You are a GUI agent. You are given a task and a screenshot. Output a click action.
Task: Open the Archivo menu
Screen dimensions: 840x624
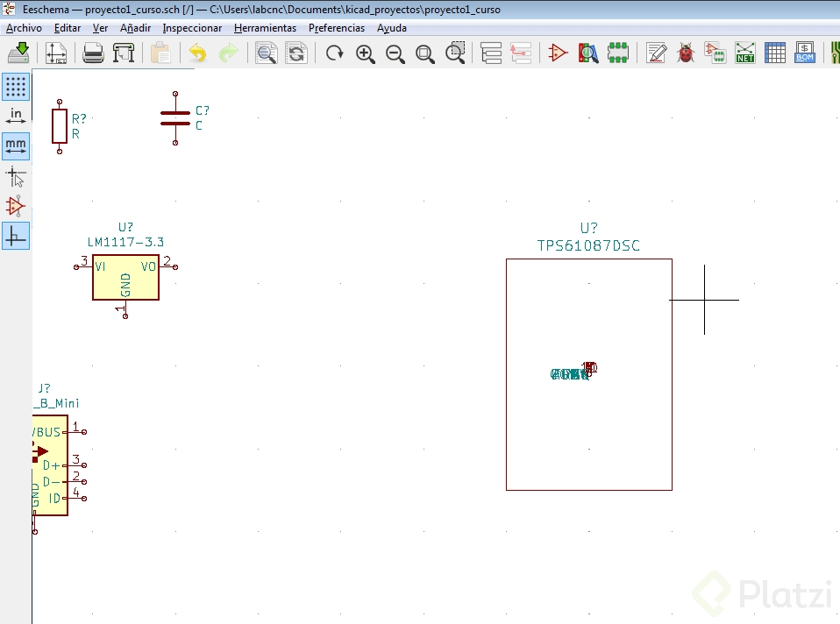(x=24, y=28)
